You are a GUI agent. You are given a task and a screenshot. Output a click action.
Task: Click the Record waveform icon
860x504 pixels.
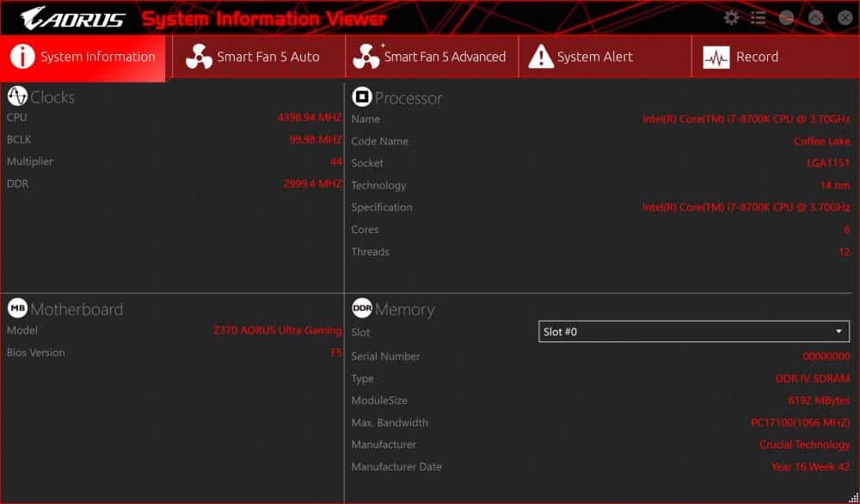click(716, 57)
